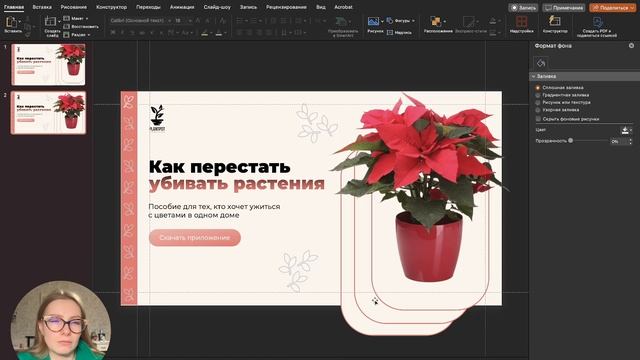Open the font size combo box

183,20
